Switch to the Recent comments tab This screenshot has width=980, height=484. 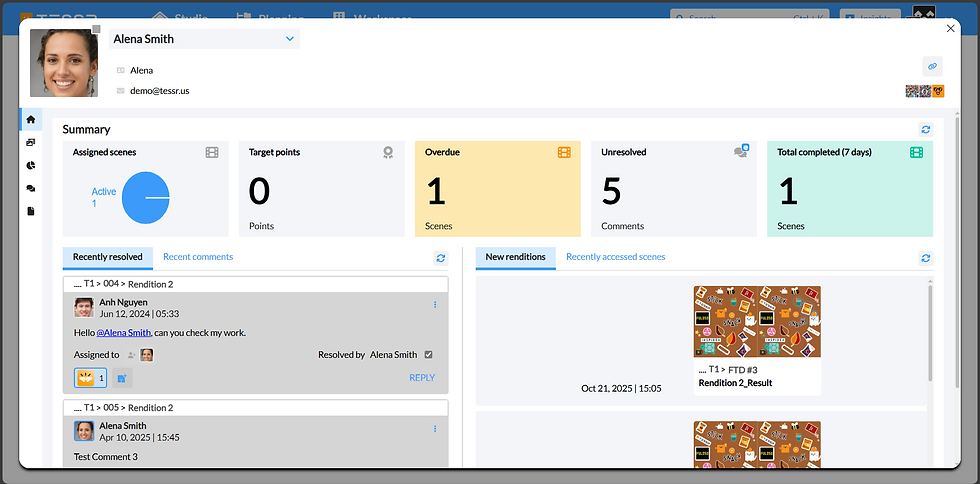coord(198,257)
